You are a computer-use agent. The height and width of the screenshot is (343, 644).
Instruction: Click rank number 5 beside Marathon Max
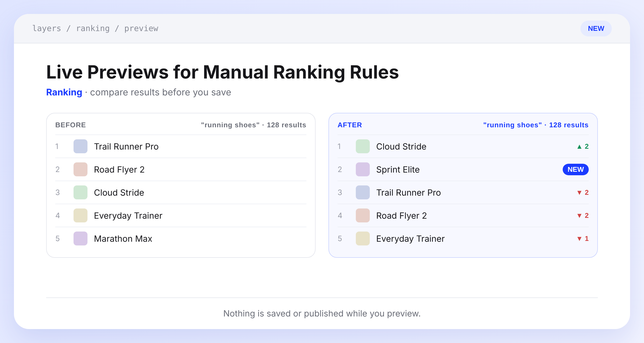pyautogui.click(x=57, y=238)
